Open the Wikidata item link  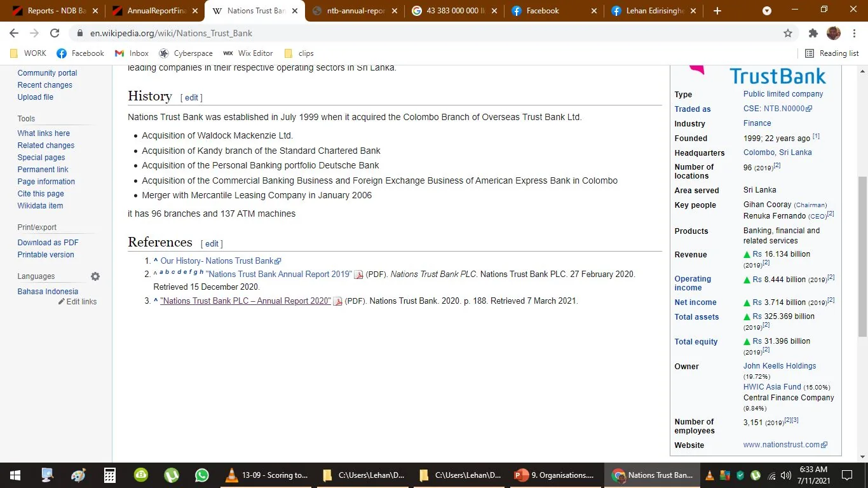pos(40,206)
